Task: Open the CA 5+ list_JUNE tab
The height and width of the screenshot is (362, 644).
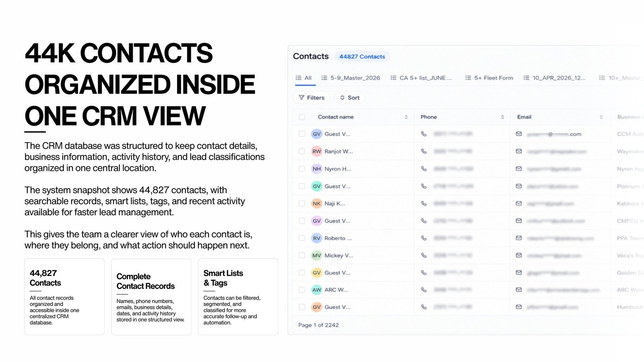Action: coord(421,78)
